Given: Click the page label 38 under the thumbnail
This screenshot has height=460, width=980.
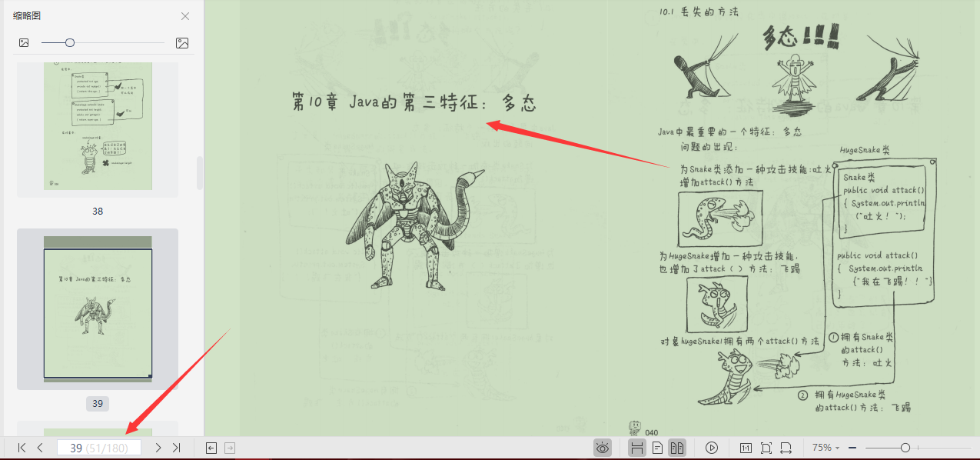Looking at the screenshot, I should point(98,211).
